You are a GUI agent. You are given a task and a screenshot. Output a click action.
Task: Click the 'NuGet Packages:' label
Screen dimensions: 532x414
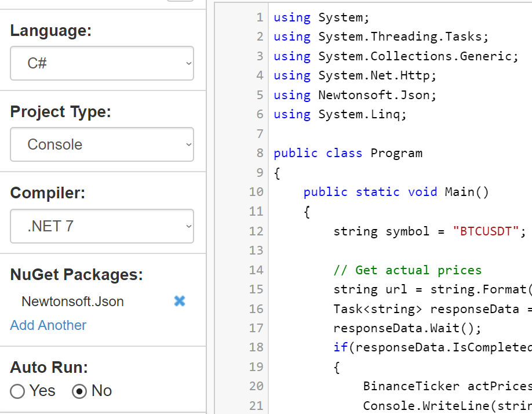pos(76,274)
